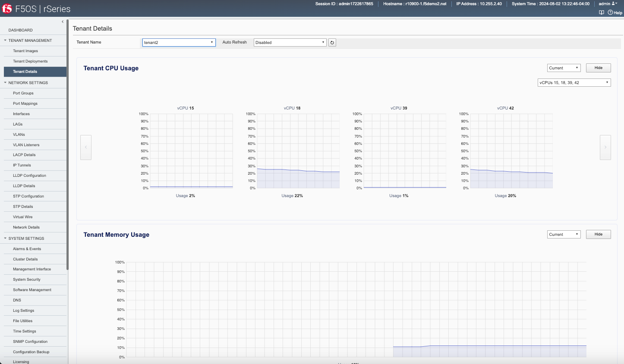Click the System Time text in header
Viewport: 624px width, 364px height.
pos(551,4)
